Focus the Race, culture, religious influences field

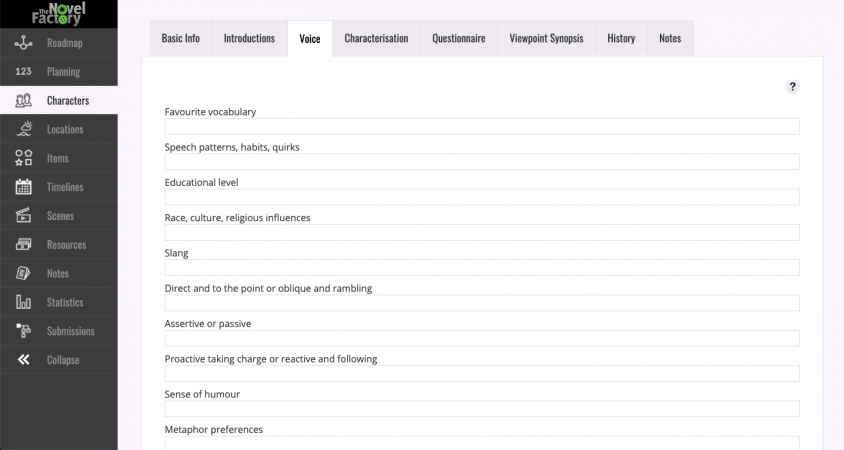(x=482, y=233)
